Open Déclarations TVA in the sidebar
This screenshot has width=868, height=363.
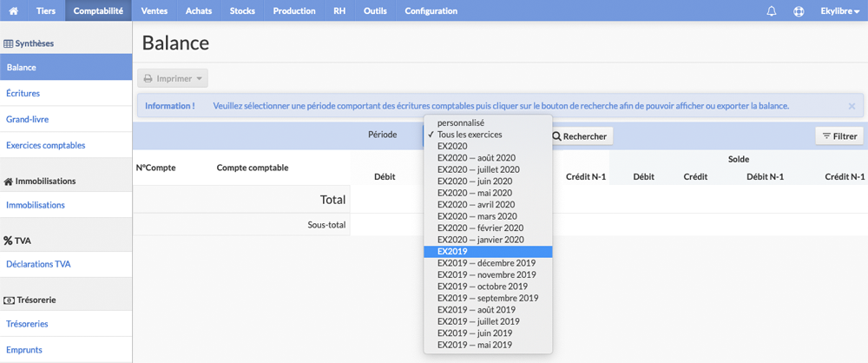[x=66, y=264]
